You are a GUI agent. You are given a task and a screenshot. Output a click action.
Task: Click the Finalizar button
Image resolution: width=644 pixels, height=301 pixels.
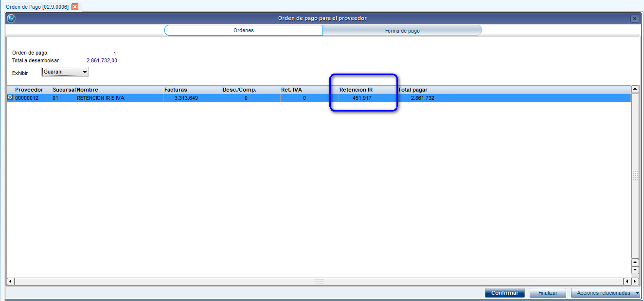[x=548, y=293]
